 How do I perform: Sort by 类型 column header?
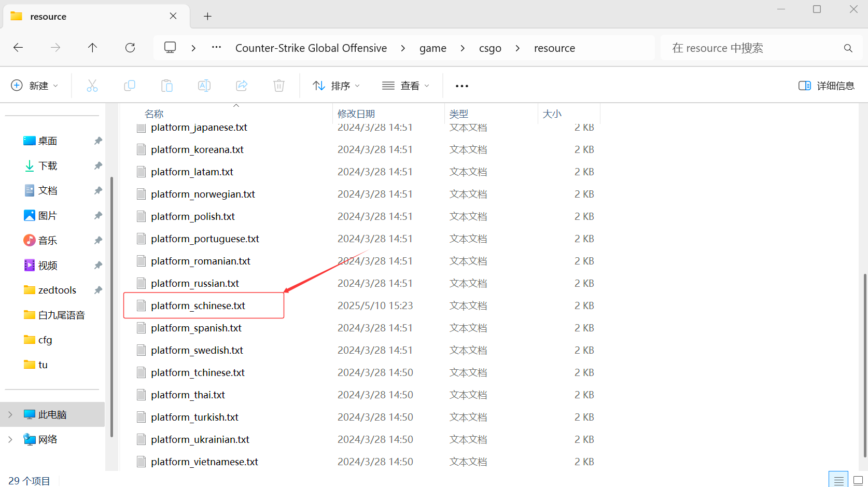click(459, 114)
